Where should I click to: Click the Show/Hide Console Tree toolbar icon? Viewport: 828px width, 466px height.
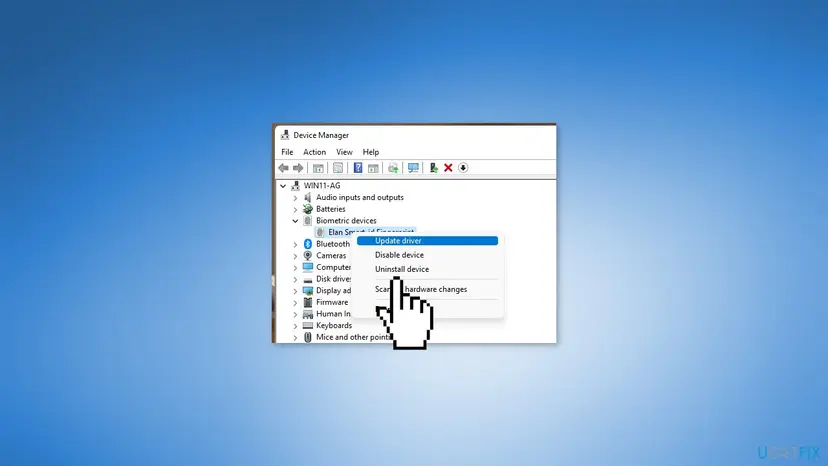tap(318, 168)
